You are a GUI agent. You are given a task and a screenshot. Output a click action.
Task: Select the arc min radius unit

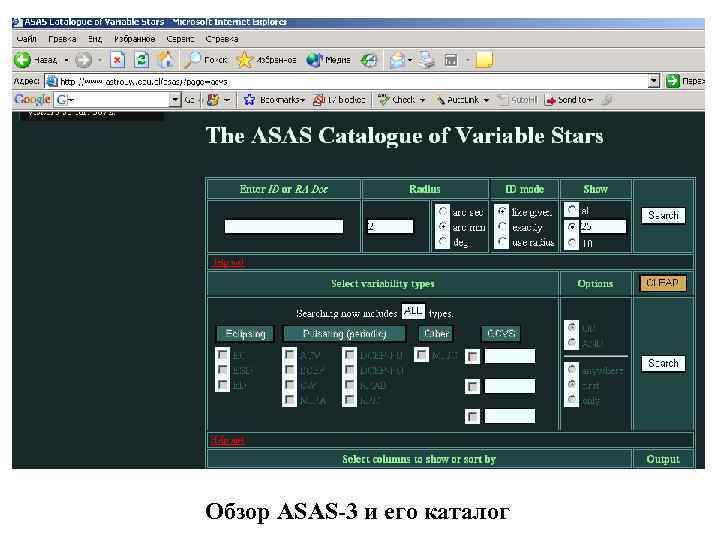pos(443,226)
